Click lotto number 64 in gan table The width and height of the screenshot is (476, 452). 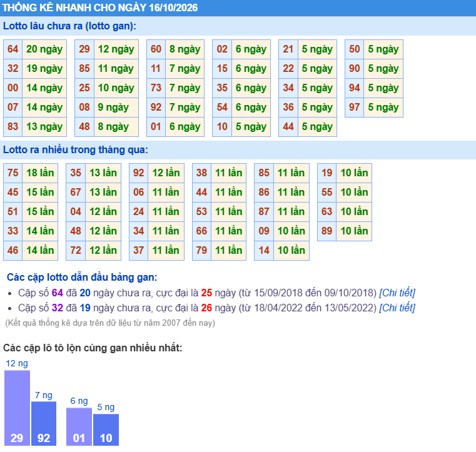point(13,49)
